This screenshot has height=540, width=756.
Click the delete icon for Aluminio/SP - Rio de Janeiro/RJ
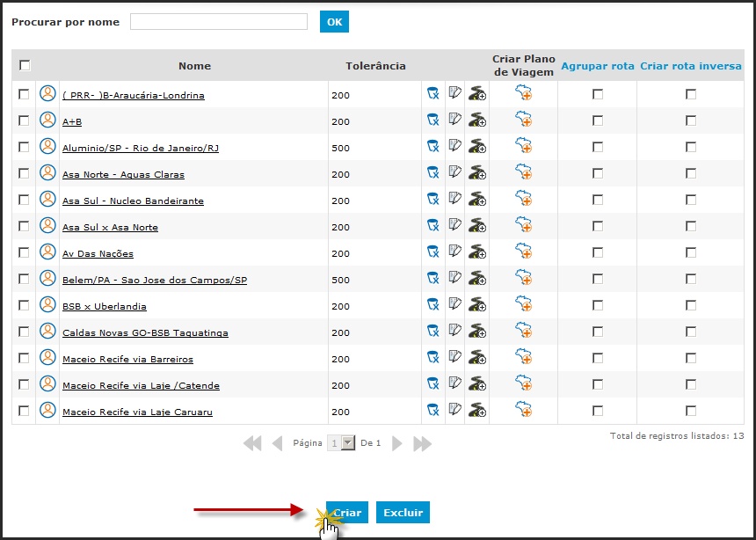click(433, 146)
